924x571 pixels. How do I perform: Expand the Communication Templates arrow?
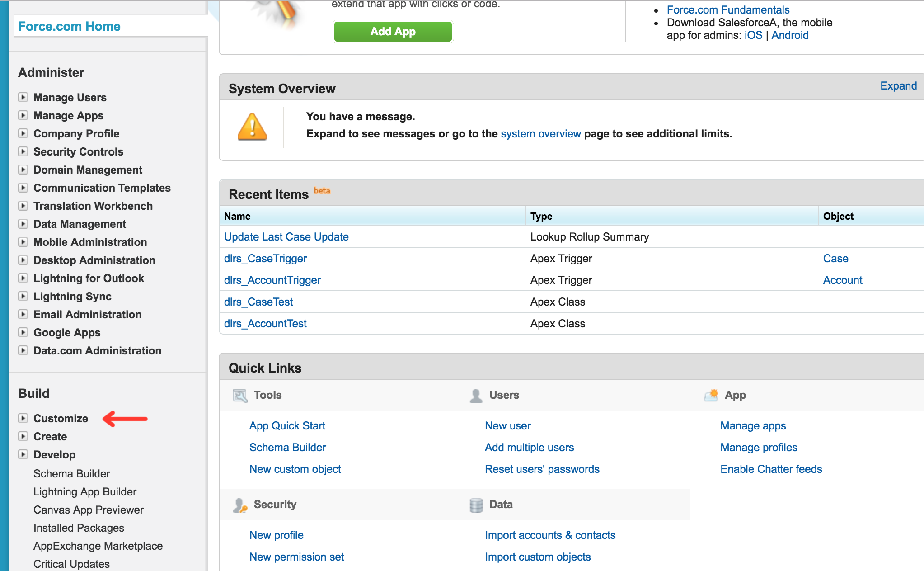tap(23, 188)
